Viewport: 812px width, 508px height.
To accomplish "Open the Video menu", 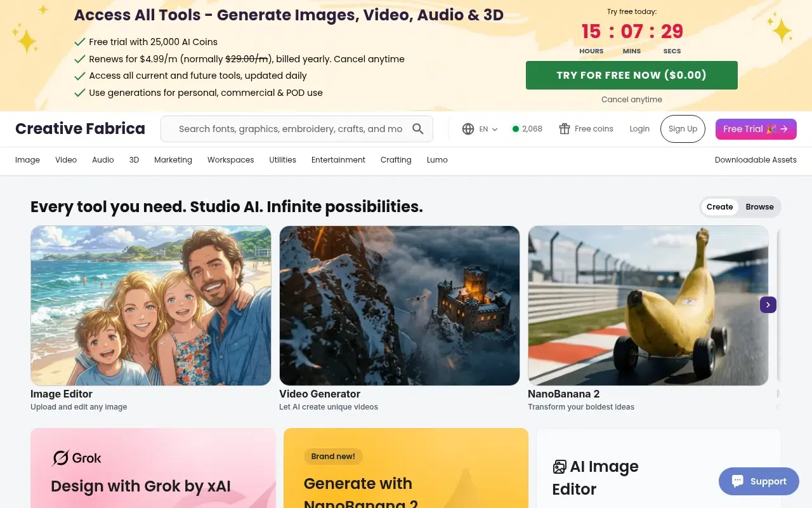I will tap(66, 160).
